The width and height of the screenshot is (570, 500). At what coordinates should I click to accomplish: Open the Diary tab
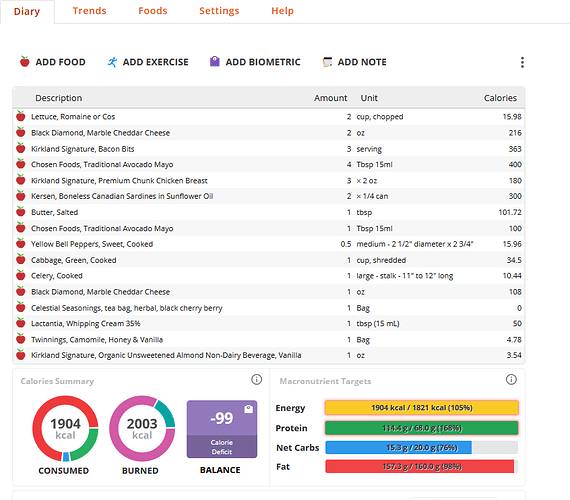click(27, 12)
